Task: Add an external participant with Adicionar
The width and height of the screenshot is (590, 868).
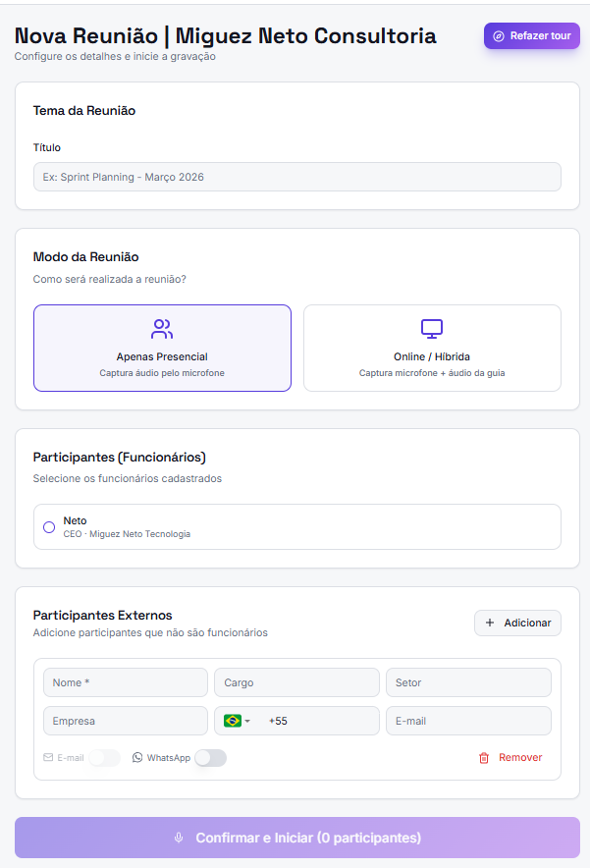Action: click(x=517, y=623)
